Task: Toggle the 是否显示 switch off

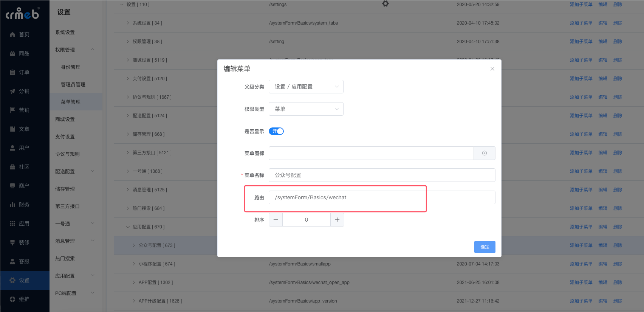Action: [276, 131]
